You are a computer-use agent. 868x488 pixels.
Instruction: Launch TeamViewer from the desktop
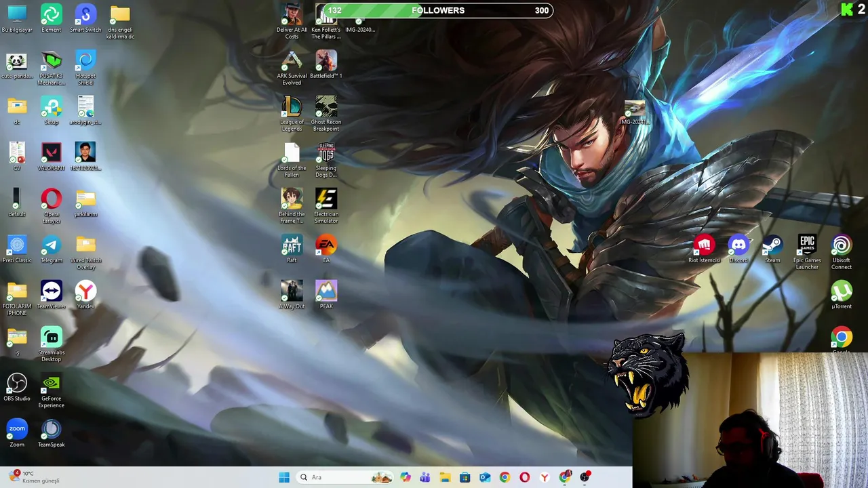point(51,295)
